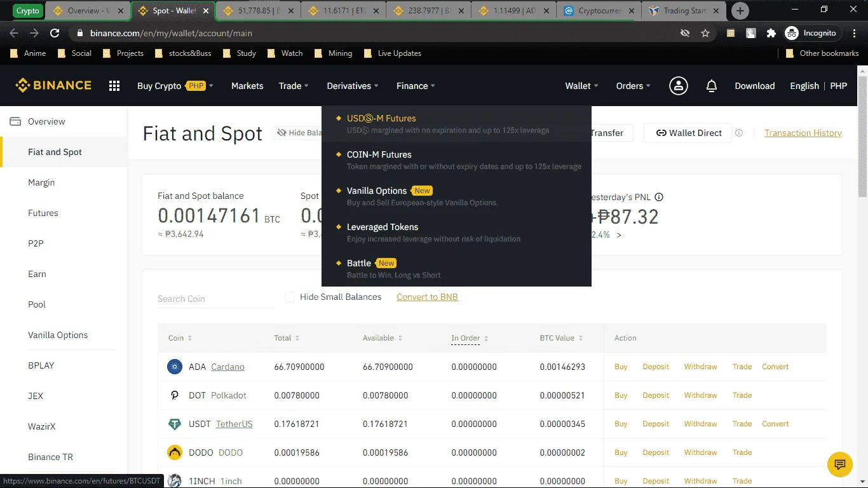Click Trade in the DODO row
Screen dimensions: 868x488
[x=742, y=452]
